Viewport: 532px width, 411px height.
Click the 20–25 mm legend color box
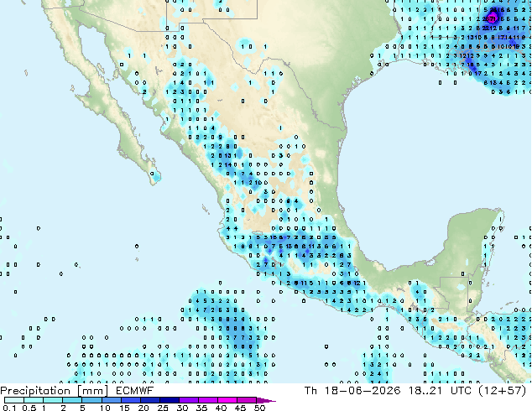149,400
